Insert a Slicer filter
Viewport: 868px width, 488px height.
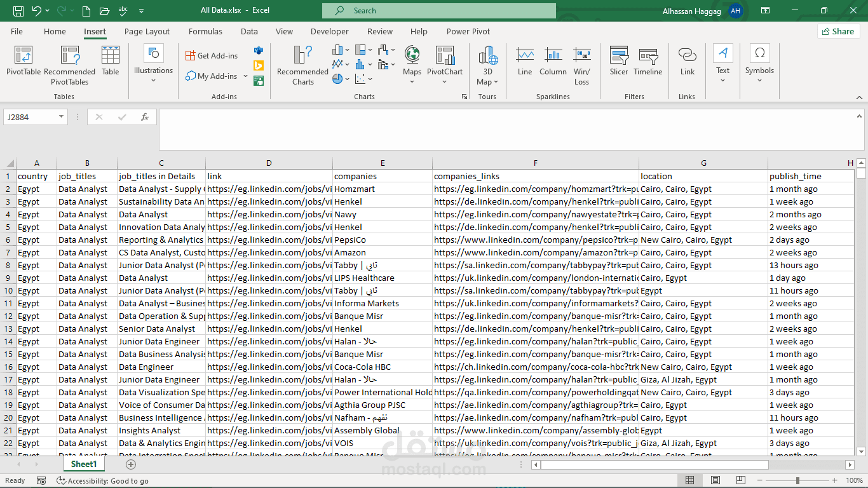[618, 61]
